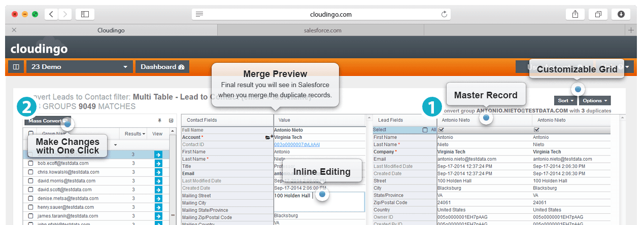Open the small dropdown arrow under Group Name

pos(115,145)
